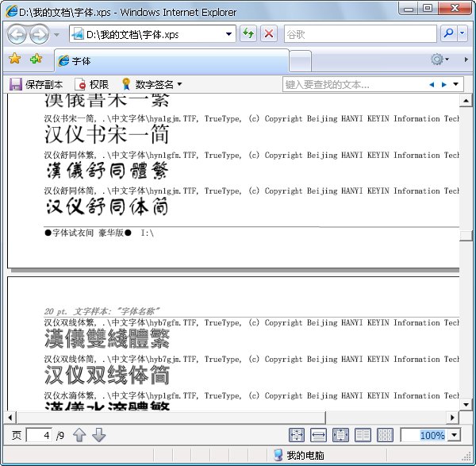The width and height of the screenshot is (476, 466).
Task: Open Favorites Center star icon
Action: pos(14,58)
